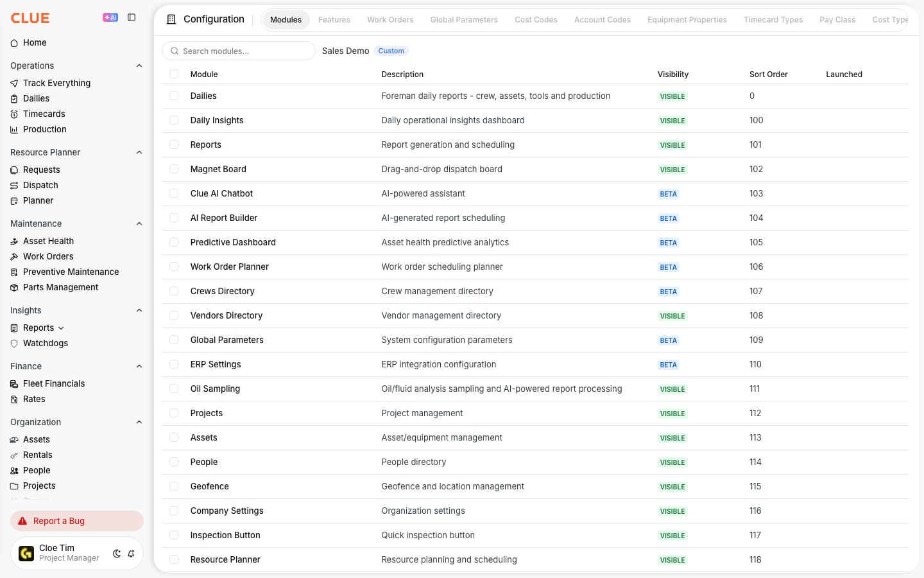This screenshot has width=924, height=578.
Task: Open Preventive Maintenance page link
Action: point(71,272)
